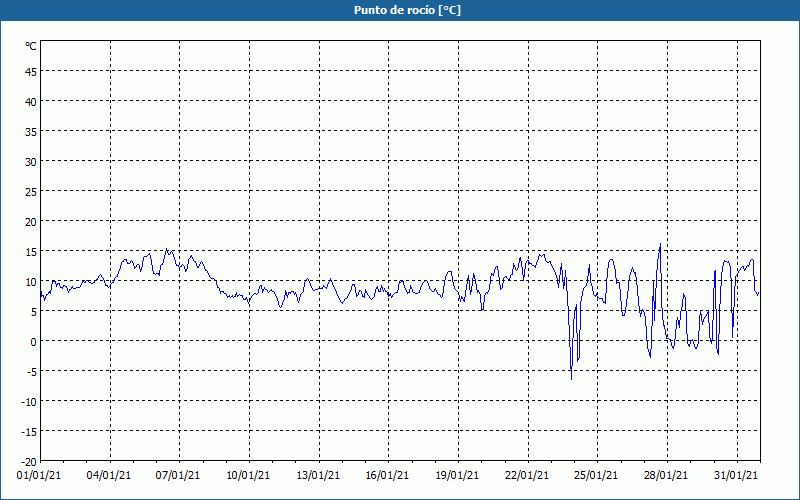The image size is (800, 500).
Task: Click the chart title 'Punto de rocío [°C]'
Action: pyautogui.click(x=407, y=10)
